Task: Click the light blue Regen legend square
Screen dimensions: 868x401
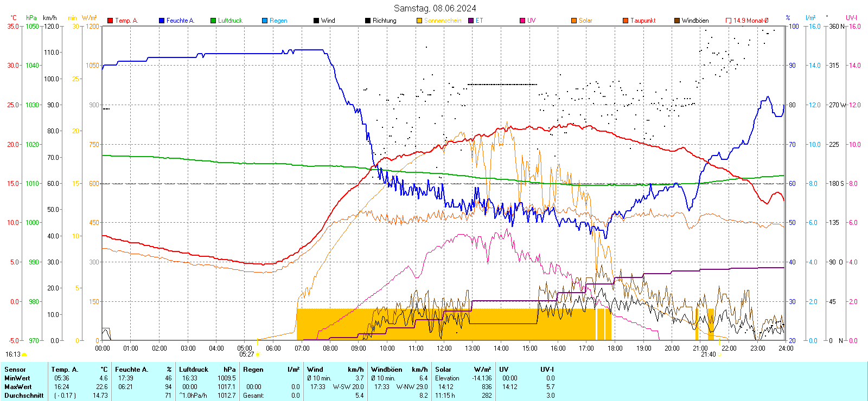Action: click(x=265, y=21)
